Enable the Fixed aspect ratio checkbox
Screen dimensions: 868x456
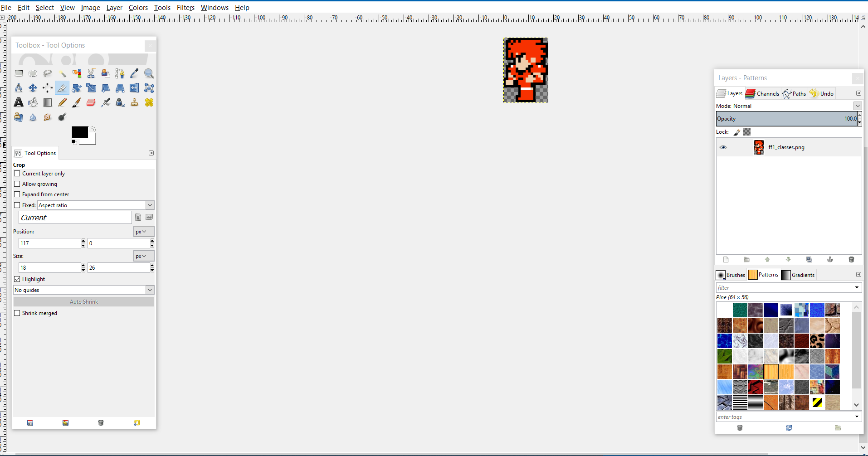coord(17,205)
